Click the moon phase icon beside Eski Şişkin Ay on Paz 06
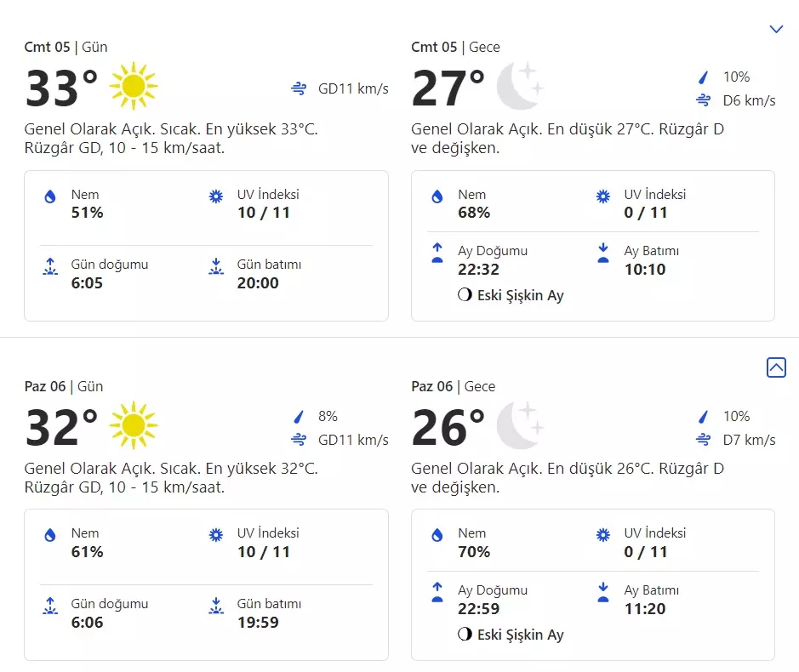This screenshot has width=799, height=672. (465, 635)
